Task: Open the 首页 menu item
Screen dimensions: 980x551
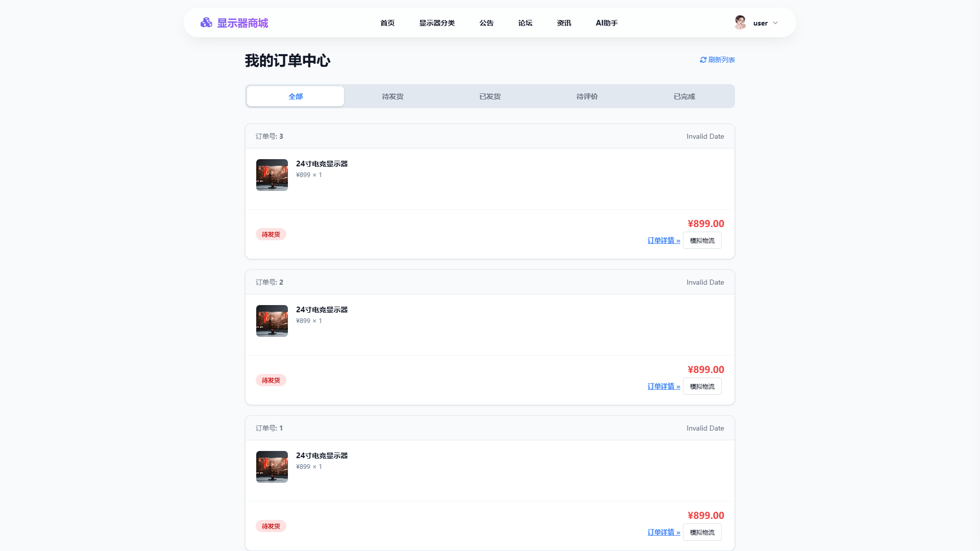Action: (387, 23)
